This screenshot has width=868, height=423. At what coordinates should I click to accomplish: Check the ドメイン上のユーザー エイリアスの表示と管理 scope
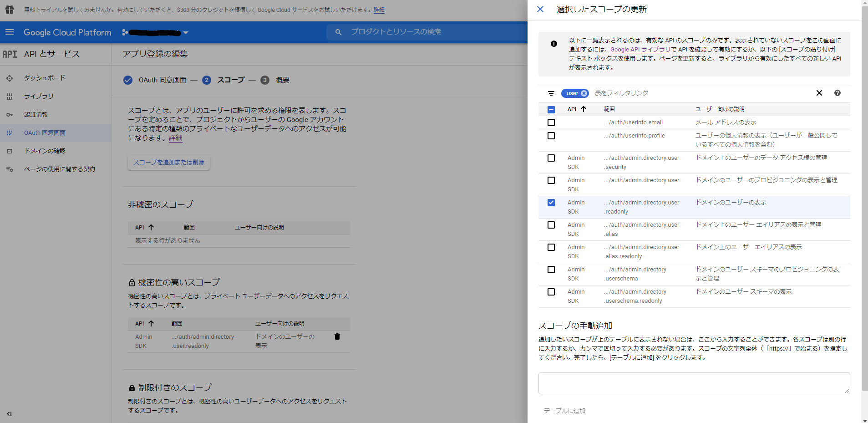551,225
